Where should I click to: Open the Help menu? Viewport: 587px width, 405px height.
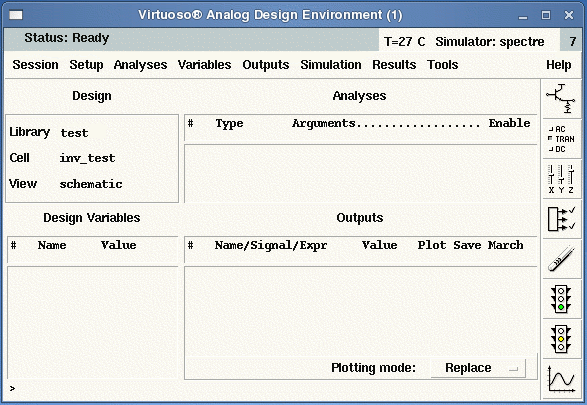559,65
